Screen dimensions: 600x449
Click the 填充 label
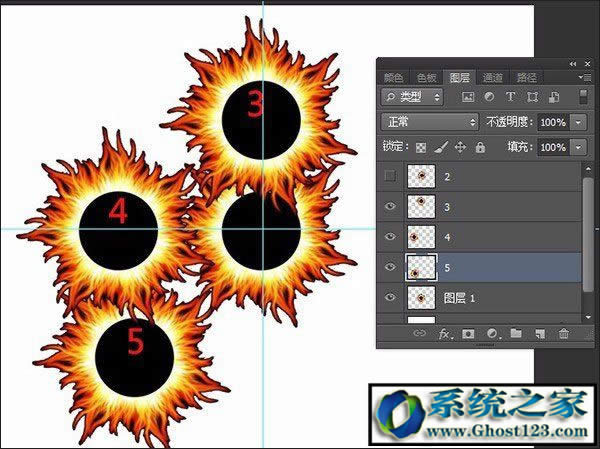[520, 147]
